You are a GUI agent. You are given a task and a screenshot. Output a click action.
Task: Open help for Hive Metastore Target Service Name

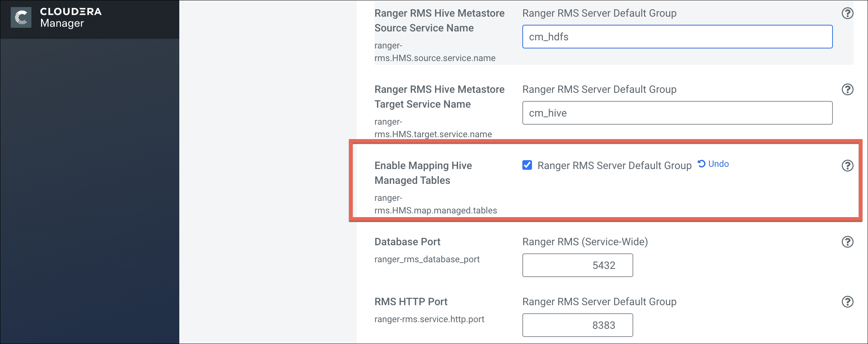[x=847, y=90]
